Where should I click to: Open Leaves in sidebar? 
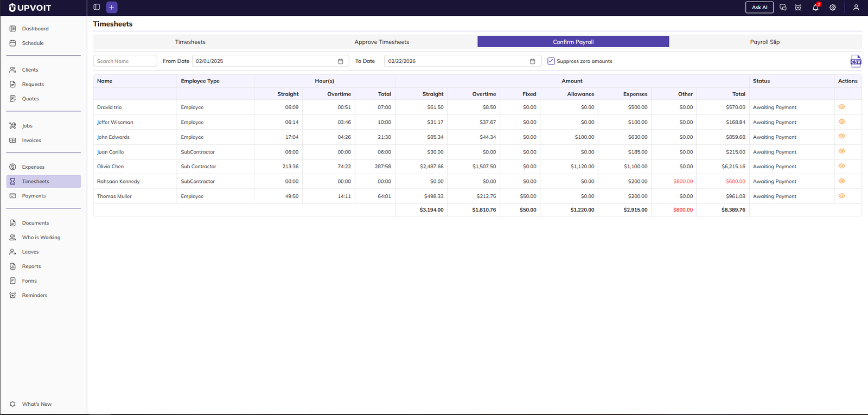click(43, 252)
